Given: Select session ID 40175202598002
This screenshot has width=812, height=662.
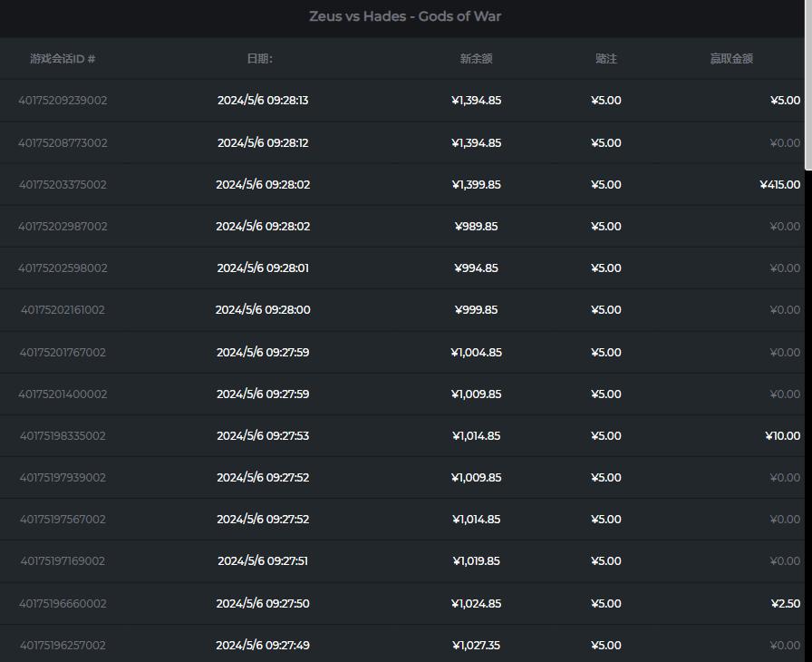Looking at the screenshot, I should click(63, 268).
